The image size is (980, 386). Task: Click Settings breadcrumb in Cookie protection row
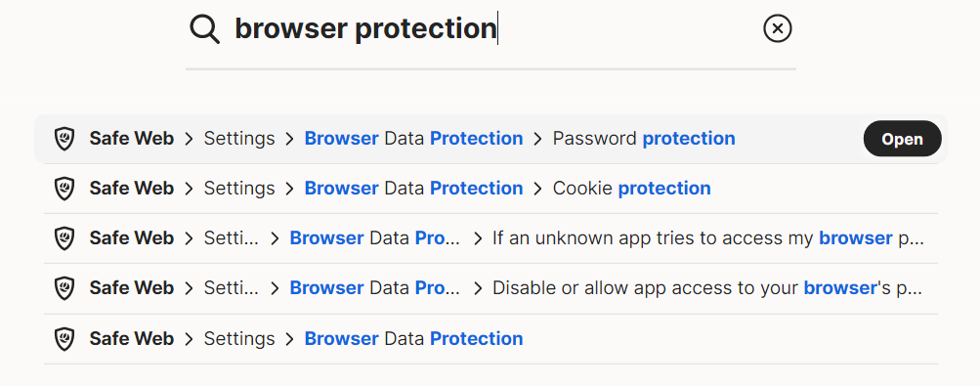[x=238, y=189]
